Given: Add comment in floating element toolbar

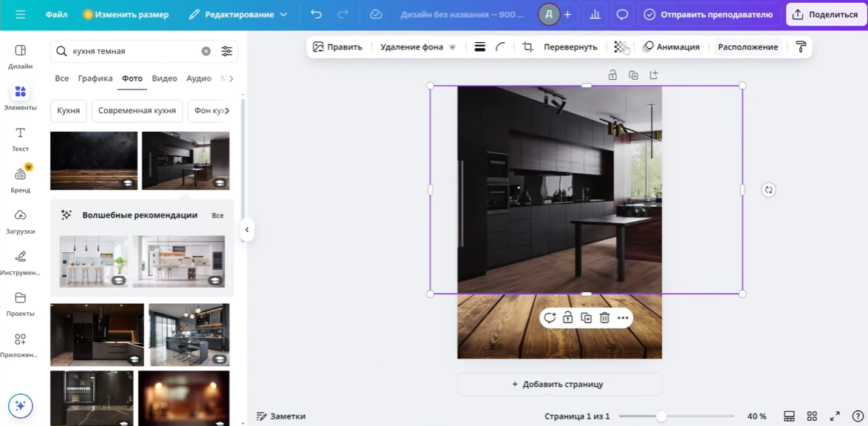Looking at the screenshot, I should [x=549, y=318].
